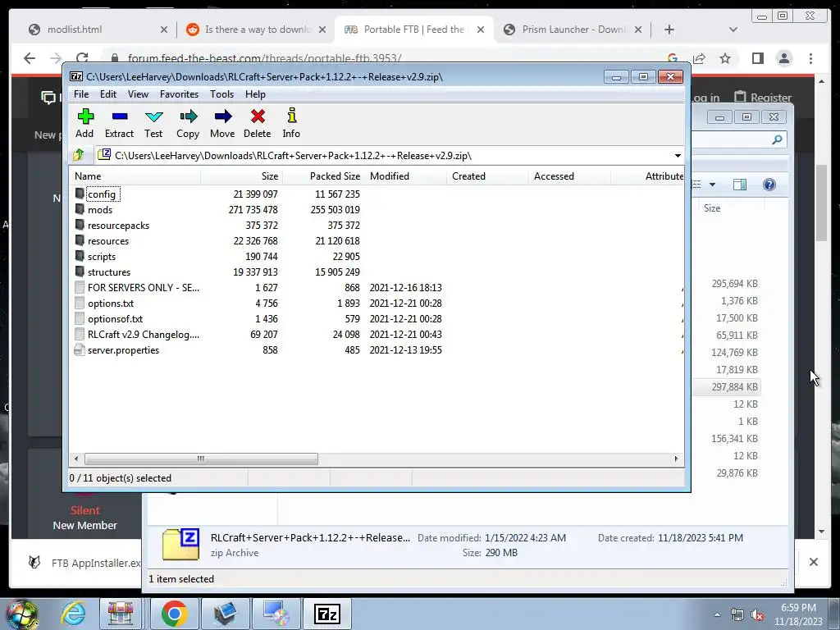The height and width of the screenshot is (630, 840).
Task: Open Chrome's tab search dropdown chevron
Action: [x=733, y=30]
